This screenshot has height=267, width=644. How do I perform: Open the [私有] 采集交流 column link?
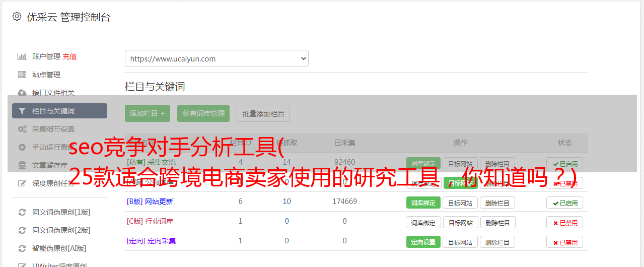151,162
